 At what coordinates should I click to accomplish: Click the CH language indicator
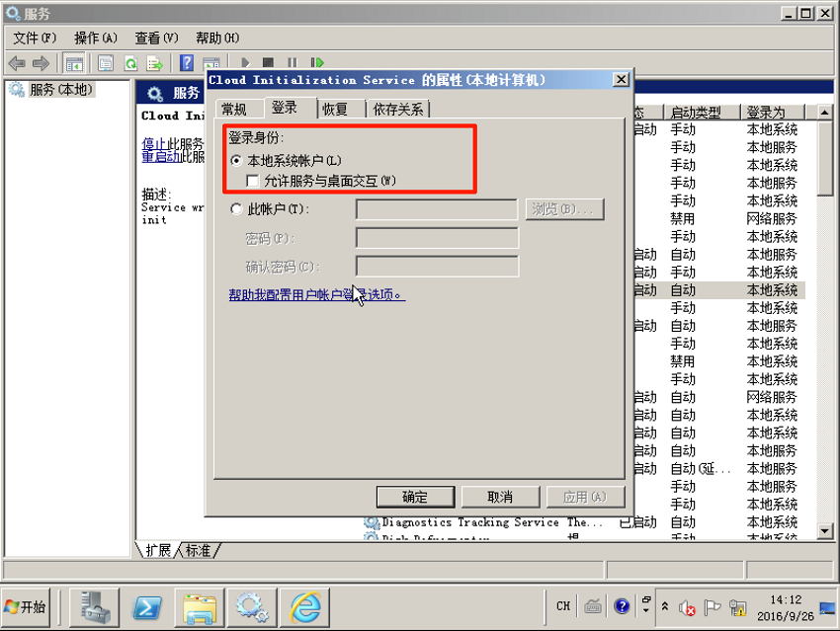[563, 606]
